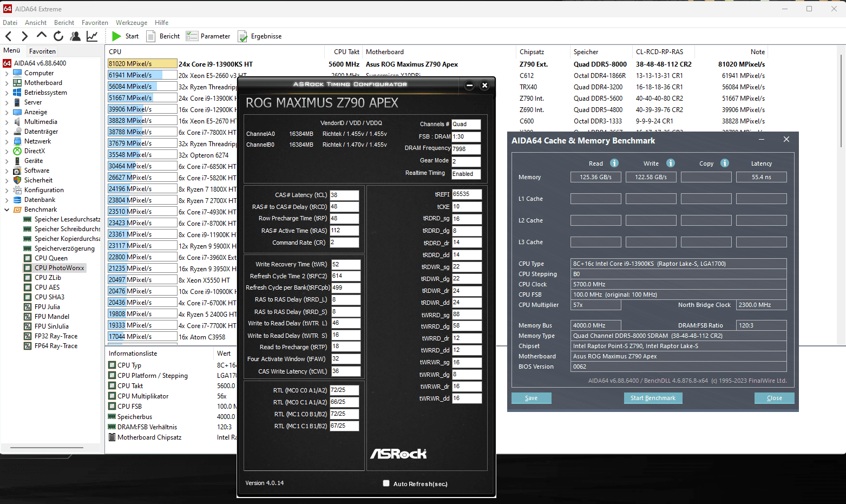Collapse the Benchmark tree node

6,210
